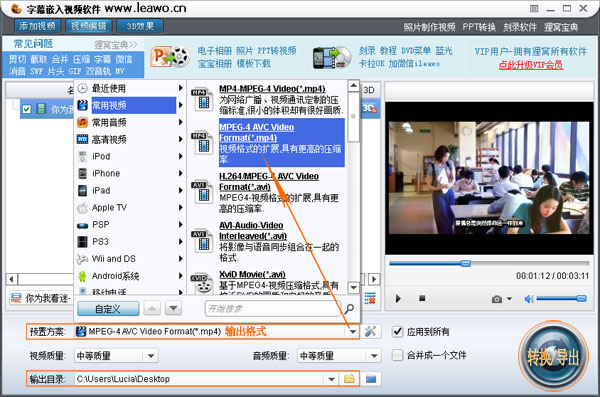Click the video playback progress slider
The height and width of the screenshot is (397, 600).
(x=489, y=263)
